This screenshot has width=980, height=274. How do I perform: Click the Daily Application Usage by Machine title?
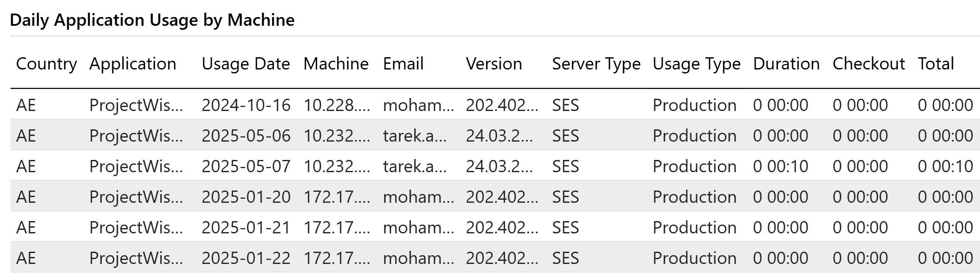pos(152,20)
